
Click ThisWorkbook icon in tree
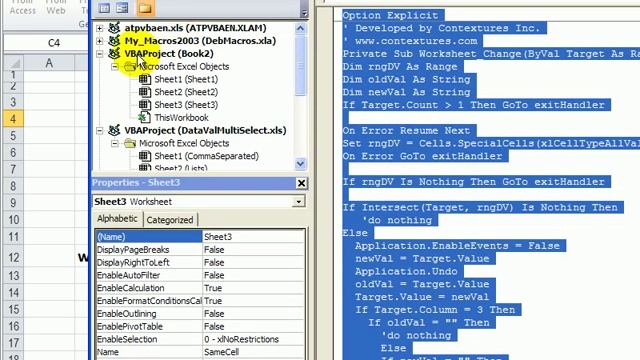click(x=144, y=118)
